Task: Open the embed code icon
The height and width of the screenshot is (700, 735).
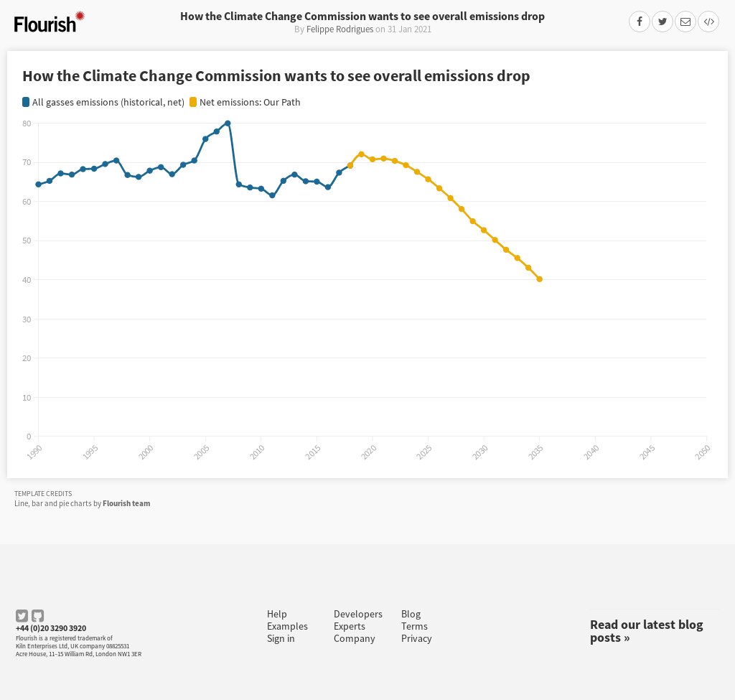Action: coord(708,22)
